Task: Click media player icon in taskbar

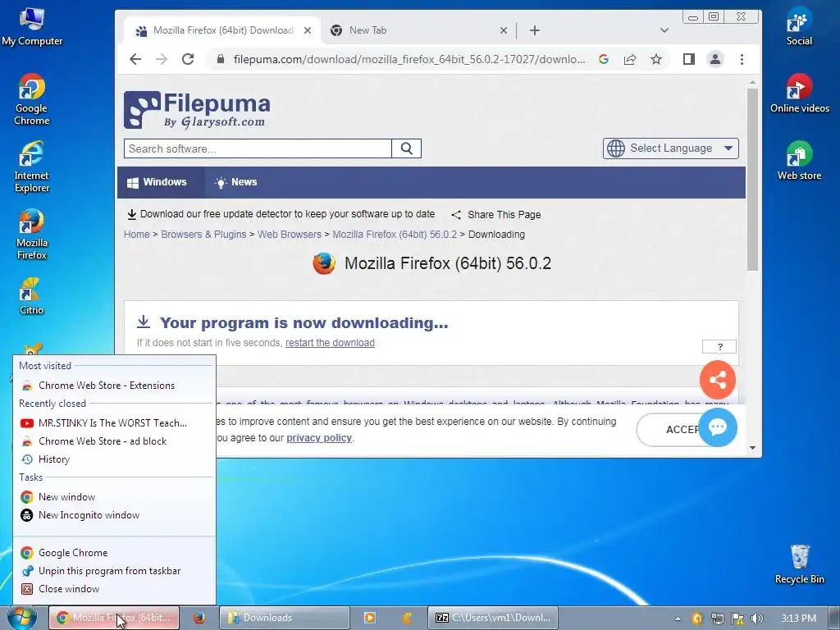Action: pos(370,618)
